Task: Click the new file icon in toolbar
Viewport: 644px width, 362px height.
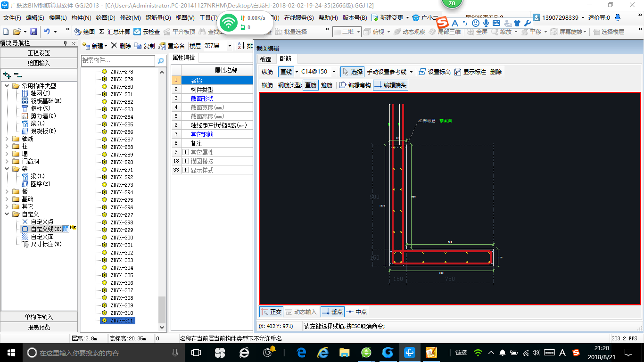Action: pos(6,32)
